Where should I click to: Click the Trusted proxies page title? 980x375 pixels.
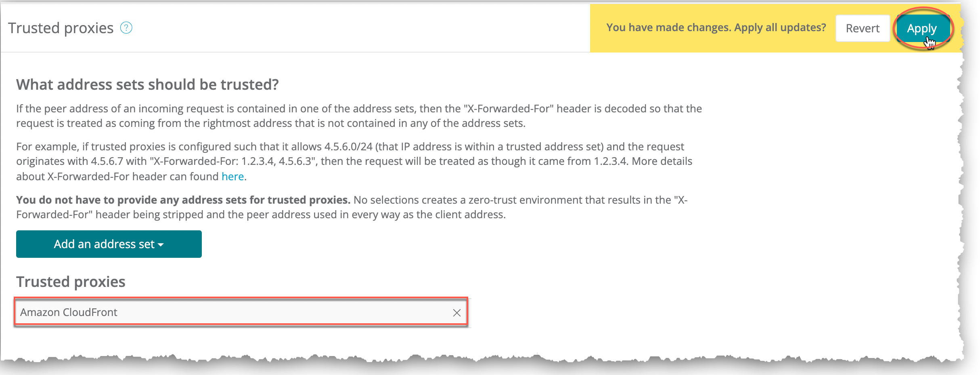coord(61,28)
